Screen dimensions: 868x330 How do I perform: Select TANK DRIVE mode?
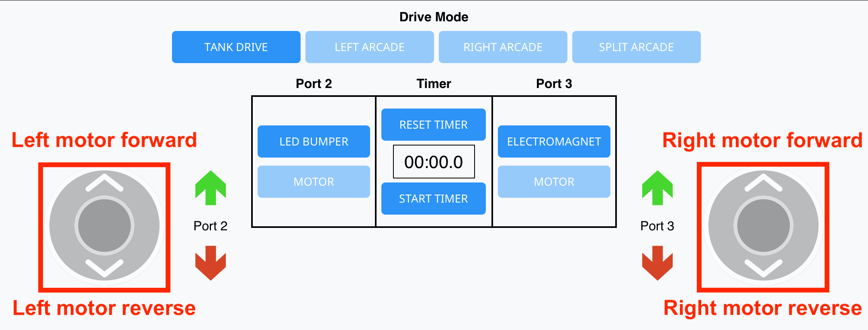click(x=236, y=47)
